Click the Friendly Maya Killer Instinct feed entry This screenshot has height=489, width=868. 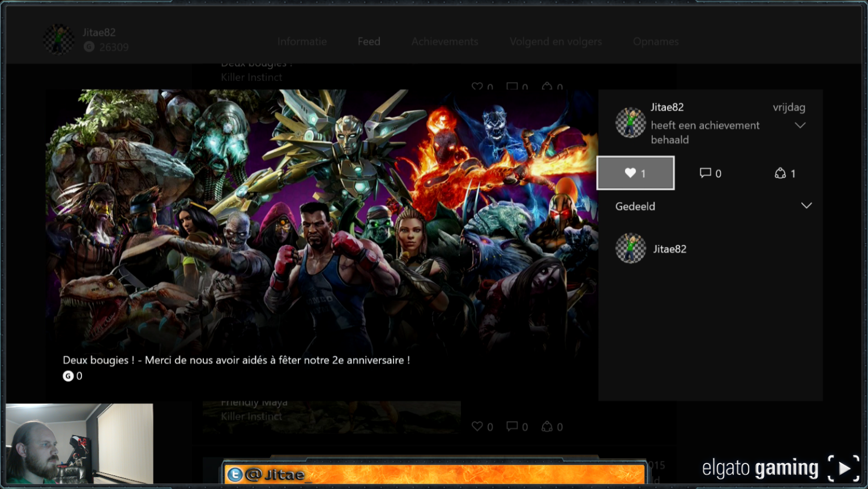[x=331, y=417]
